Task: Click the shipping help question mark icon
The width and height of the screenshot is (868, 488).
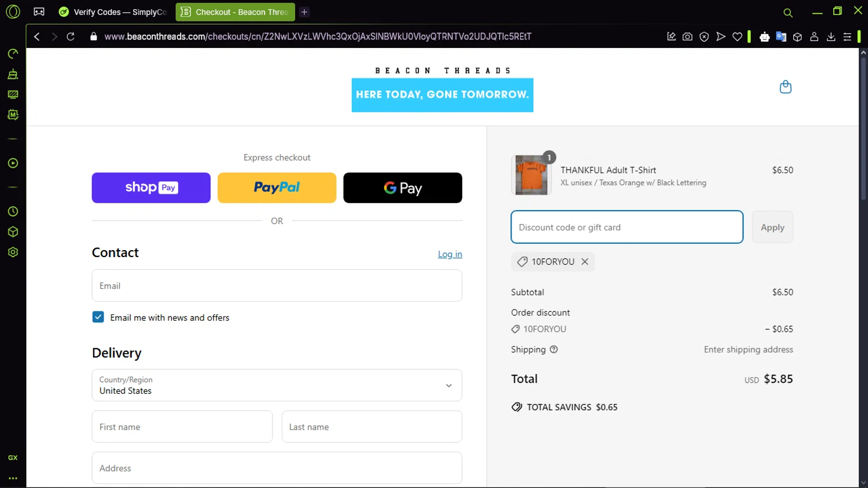Action: tap(554, 349)
